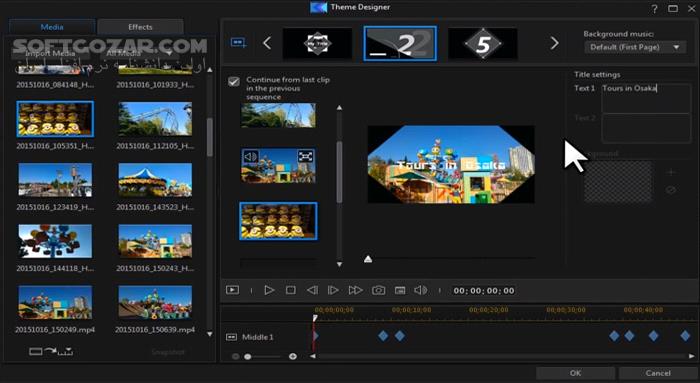The height and width of the screenshot is (383, 700).
Task: Step back to the previous frame
Action: [x=312, y=290]
